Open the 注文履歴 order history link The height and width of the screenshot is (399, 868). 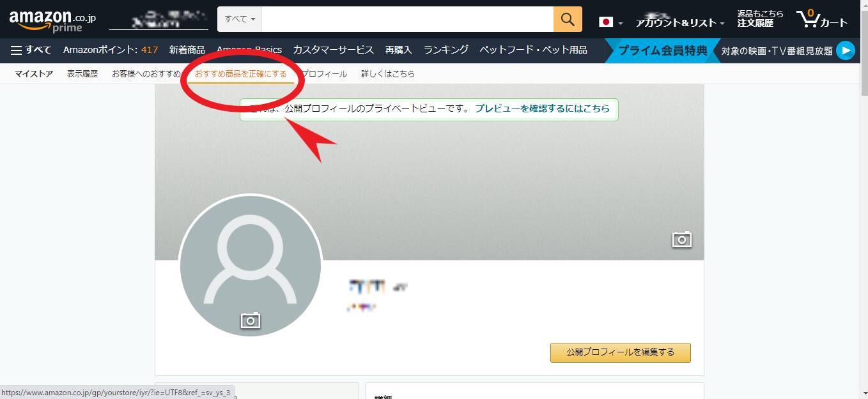756,23
